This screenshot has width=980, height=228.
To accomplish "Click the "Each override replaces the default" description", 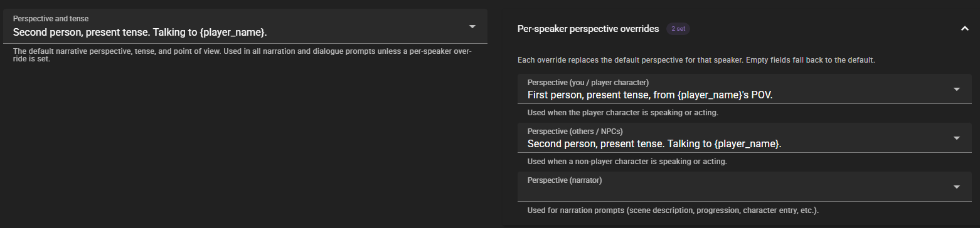I will 696,60.
